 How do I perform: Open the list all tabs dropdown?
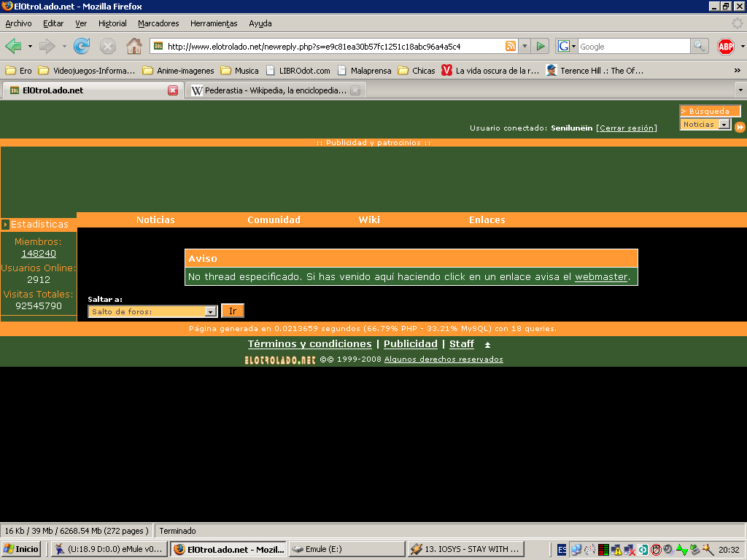click(740, 90)
